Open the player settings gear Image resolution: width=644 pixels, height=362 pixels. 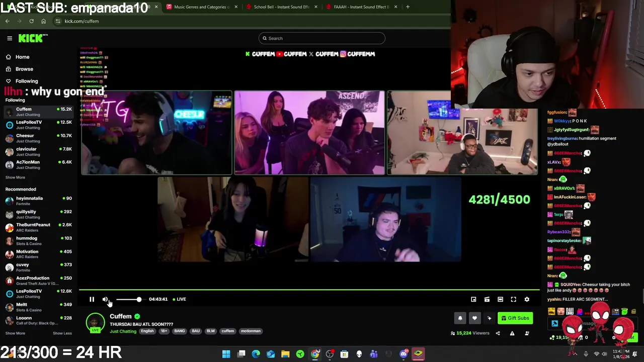click(527, 299)
